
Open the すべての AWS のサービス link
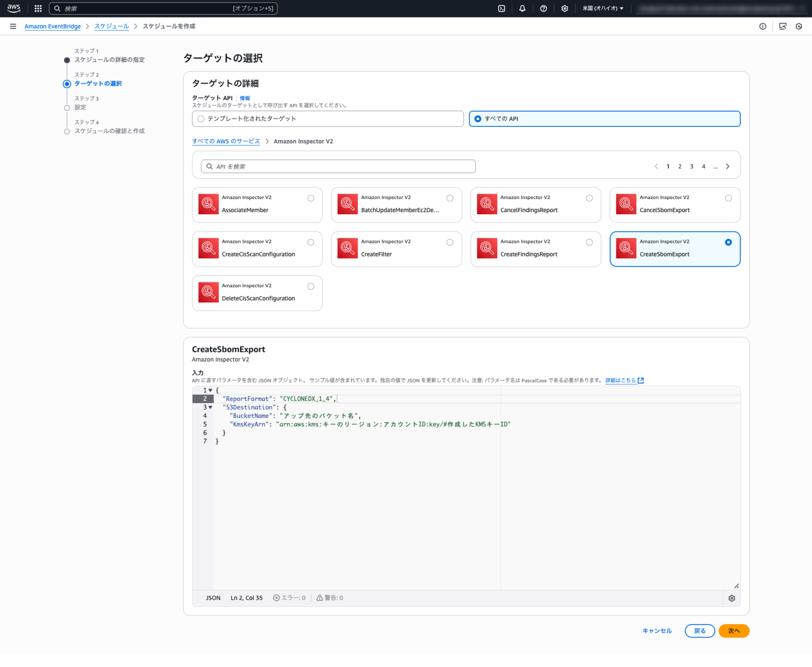pyautogui.click(x=226, y=141)
